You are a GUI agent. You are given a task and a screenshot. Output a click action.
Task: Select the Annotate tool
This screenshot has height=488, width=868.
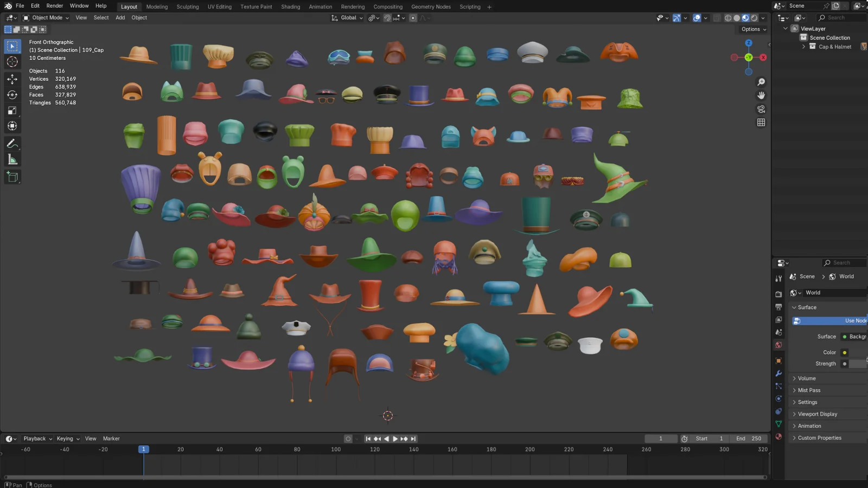coord(12,144)
